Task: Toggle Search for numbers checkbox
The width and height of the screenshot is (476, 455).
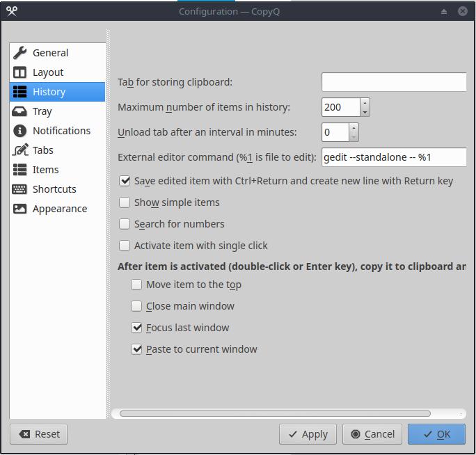Action: 125,224
